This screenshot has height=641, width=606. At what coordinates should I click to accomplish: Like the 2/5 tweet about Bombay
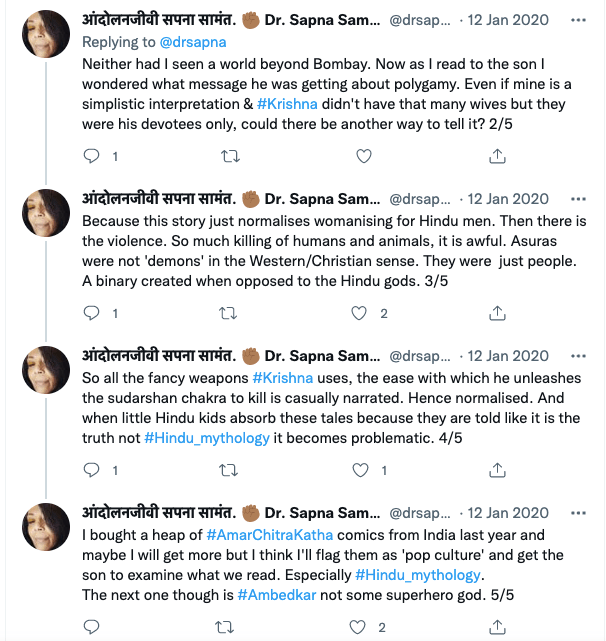coord(363,156)
